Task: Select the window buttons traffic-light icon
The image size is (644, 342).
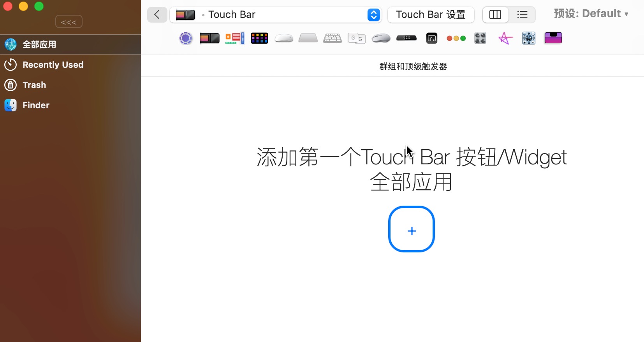Action: click(x=456, y=38)
